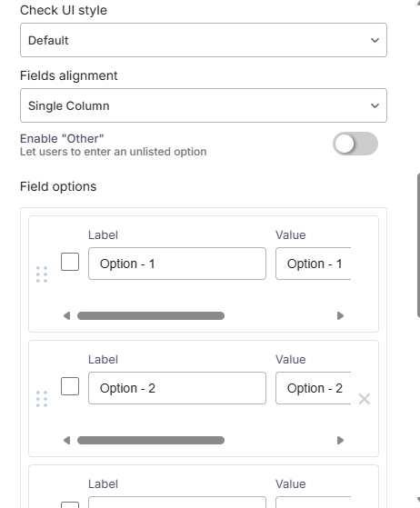The height and width of the screenshot is (508, 420).
Task: Open the Check UI style dropdown
Action: [204, 40]
